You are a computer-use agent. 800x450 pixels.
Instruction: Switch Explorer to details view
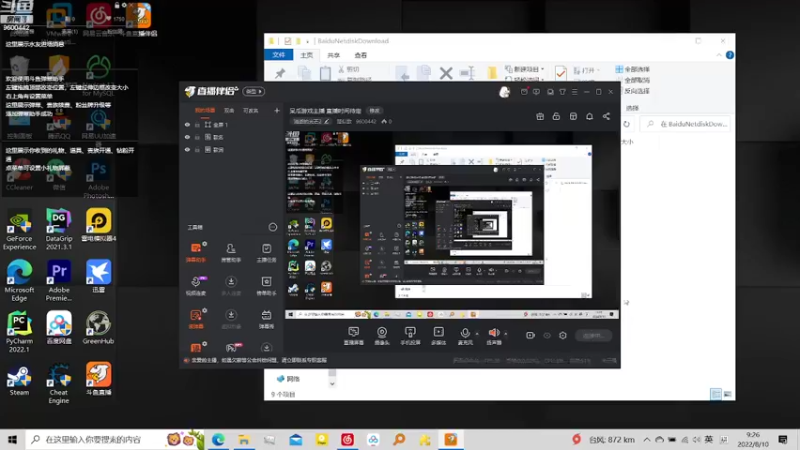click(716, 394)
